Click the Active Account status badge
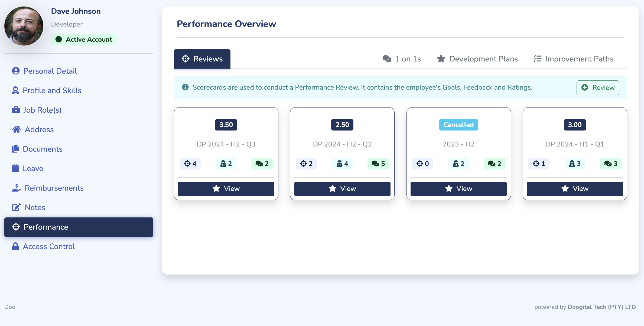Viewport: 644px width, 326px height. click(x=84, y=40)
